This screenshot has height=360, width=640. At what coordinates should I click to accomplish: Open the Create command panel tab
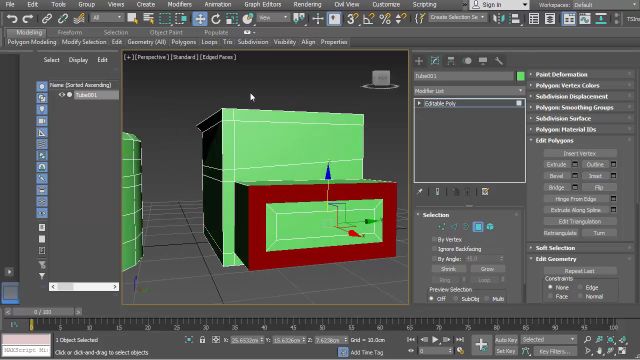click(x=419, y=61)
